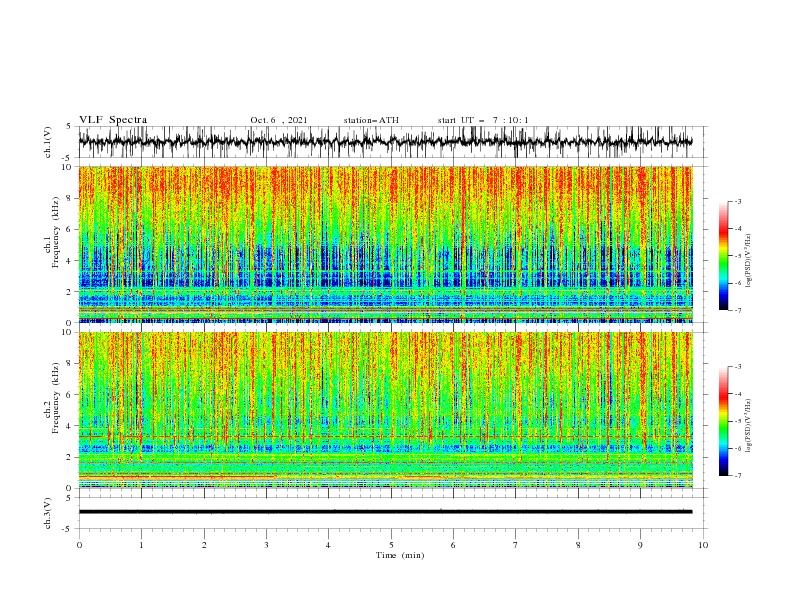The image size is (792, 612).
Task: Click time axis tick label "2"
Action: (x=204, y=545)
